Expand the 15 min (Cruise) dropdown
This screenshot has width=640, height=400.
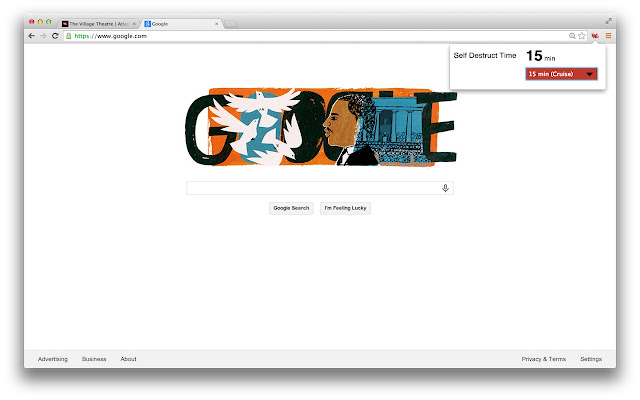[561, 74]
